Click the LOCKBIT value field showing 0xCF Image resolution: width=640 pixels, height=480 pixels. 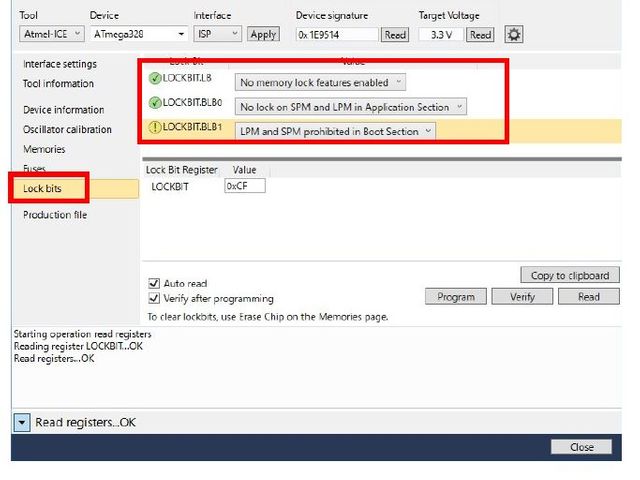pos(244,186)
